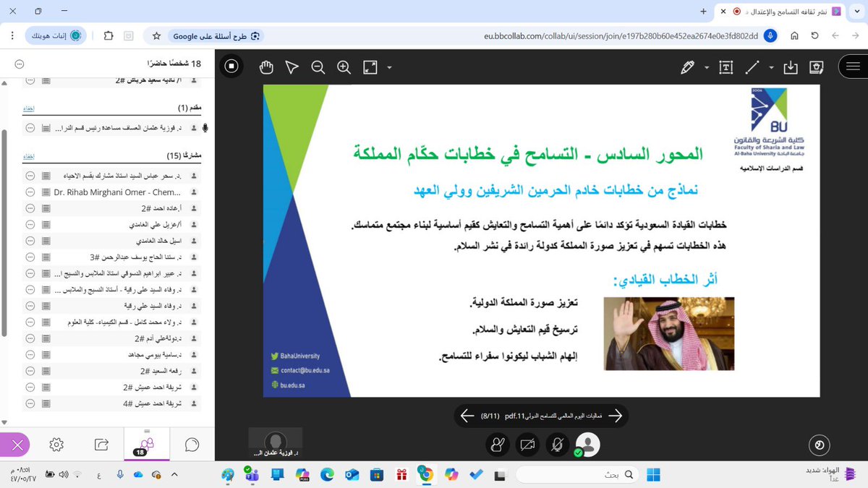Raise your hand in the session
Viewport: 868px width, 488px height.
[498, 446]
